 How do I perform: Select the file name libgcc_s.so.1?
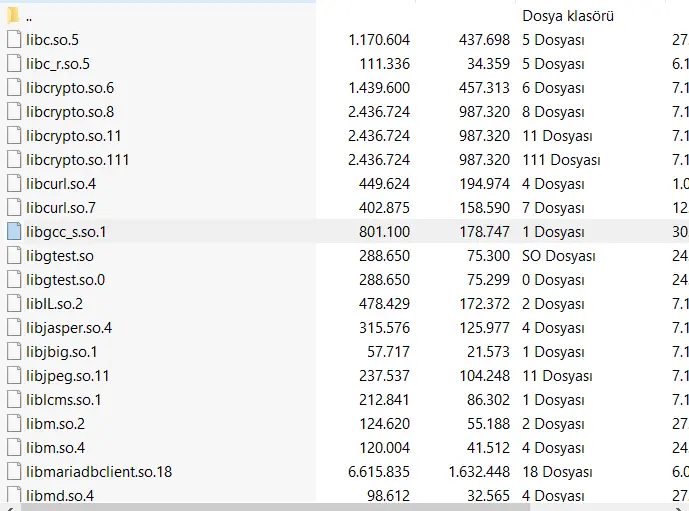pos(66,232)
